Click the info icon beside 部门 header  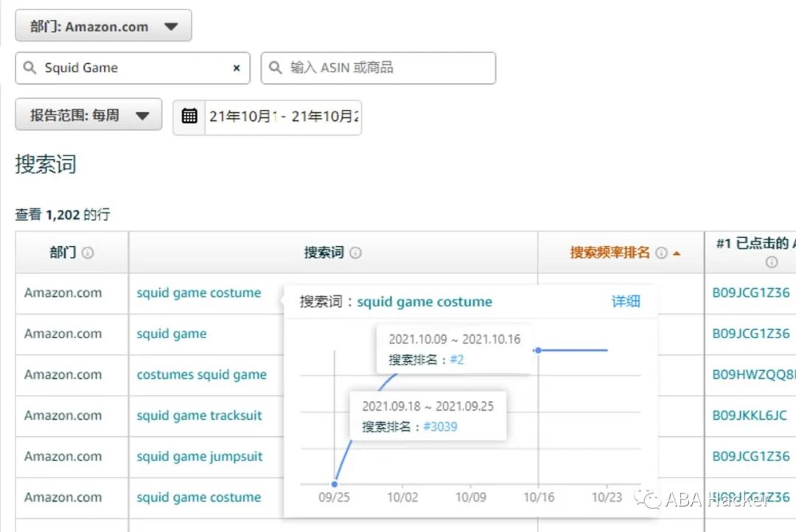[88, 253]
